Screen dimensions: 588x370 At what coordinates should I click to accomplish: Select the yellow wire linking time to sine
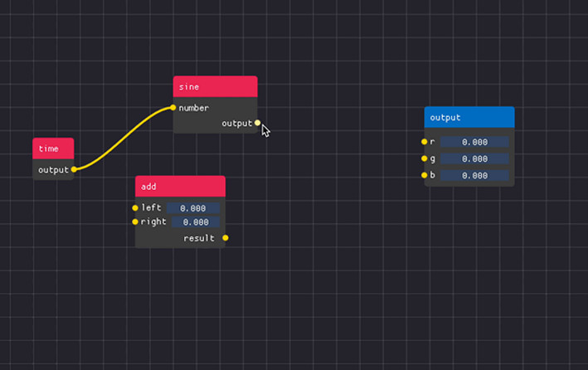(x=122, y=139)
